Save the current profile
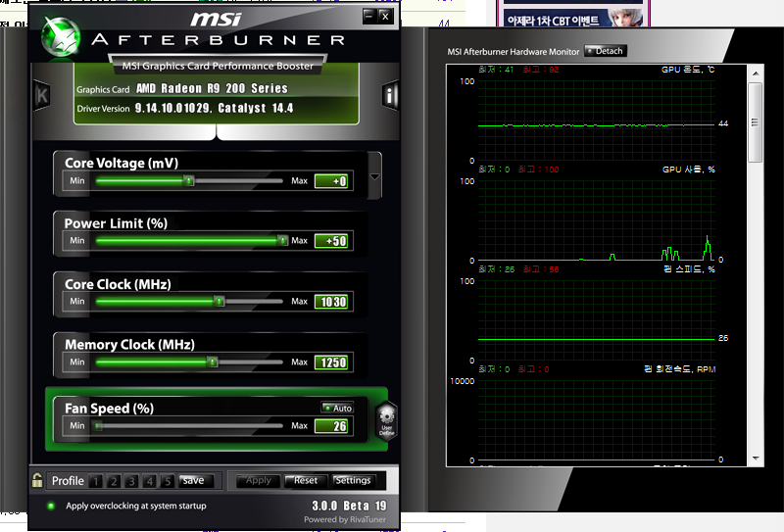784x532 pixels. tap(193, 481)
